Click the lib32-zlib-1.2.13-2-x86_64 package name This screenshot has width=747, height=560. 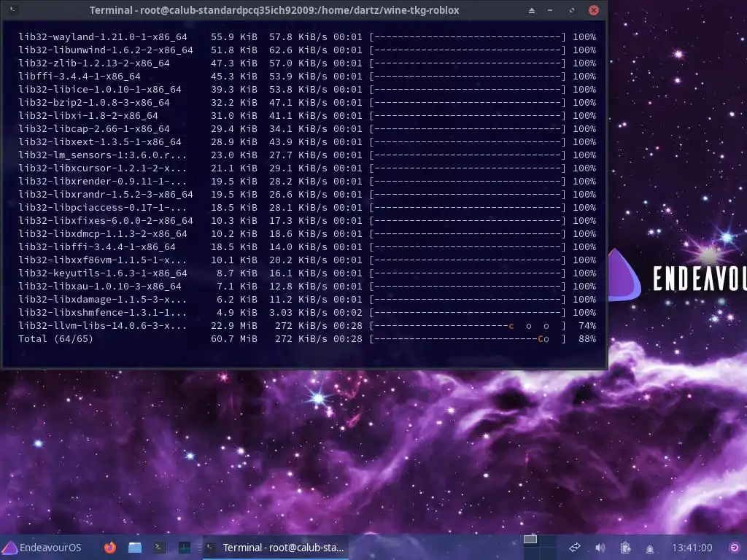pyautogui.click(x=94, y=63)
